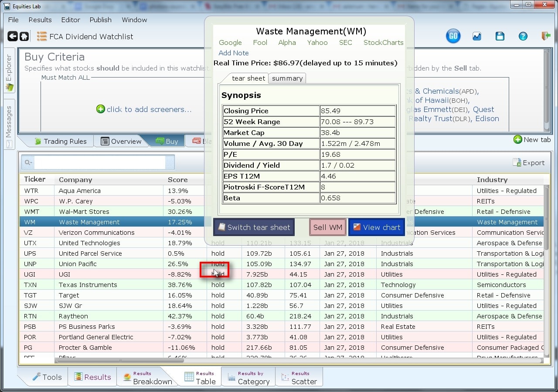
Task: Open the StockCharts link for WM
Action: click(x=384, y=43)
